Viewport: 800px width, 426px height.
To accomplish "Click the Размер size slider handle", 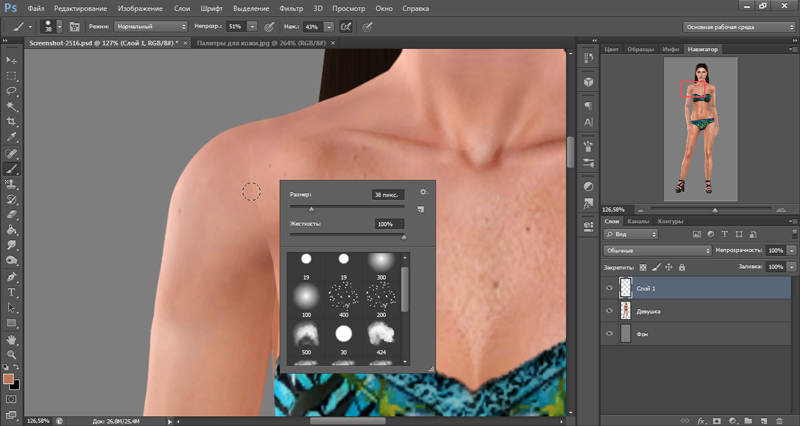I will [311, 209].
